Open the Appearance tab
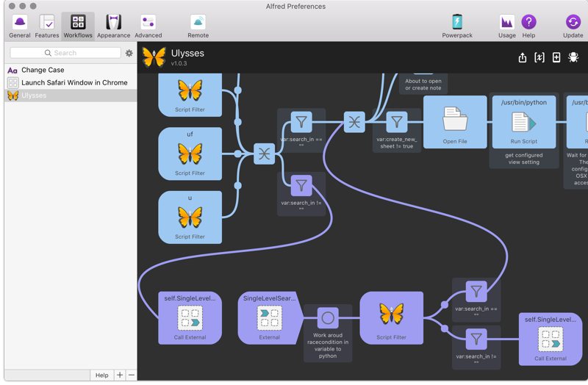This screenshot has height=385, width=588. click(x=113, y=26)
